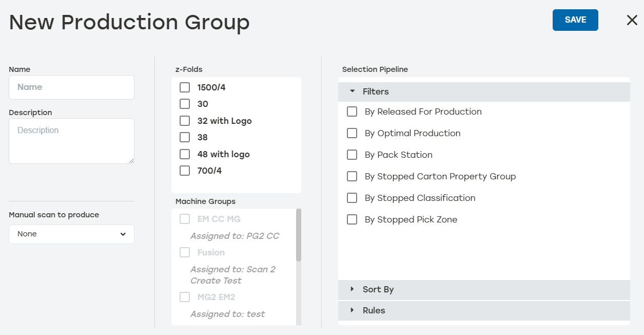This screenshot has width=644, height=335.
Task: Select the 700/4 z-Fold option
Action: 185,170
